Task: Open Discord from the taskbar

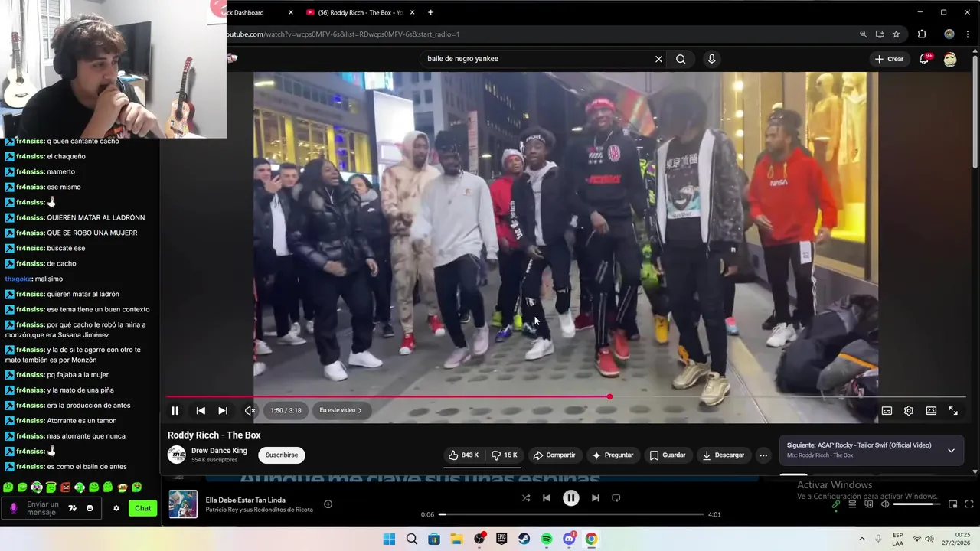Action: 569,539
